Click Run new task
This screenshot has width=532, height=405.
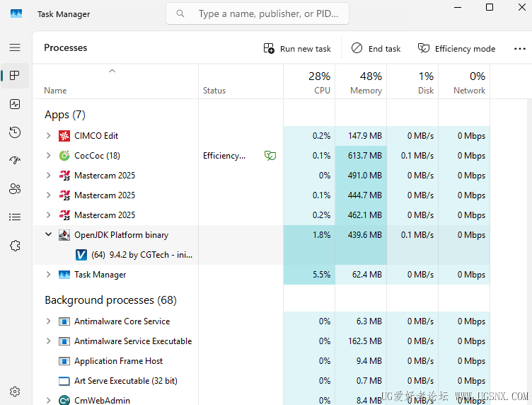pos(297,49)
